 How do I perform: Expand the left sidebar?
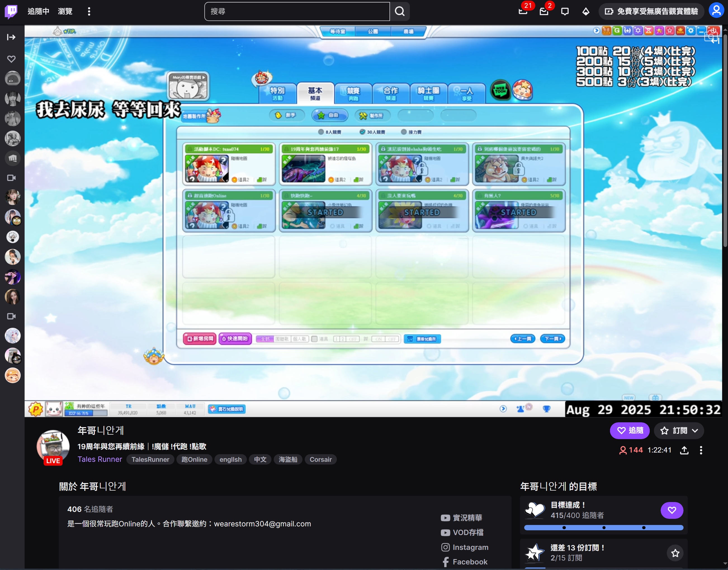pos(11,37)
